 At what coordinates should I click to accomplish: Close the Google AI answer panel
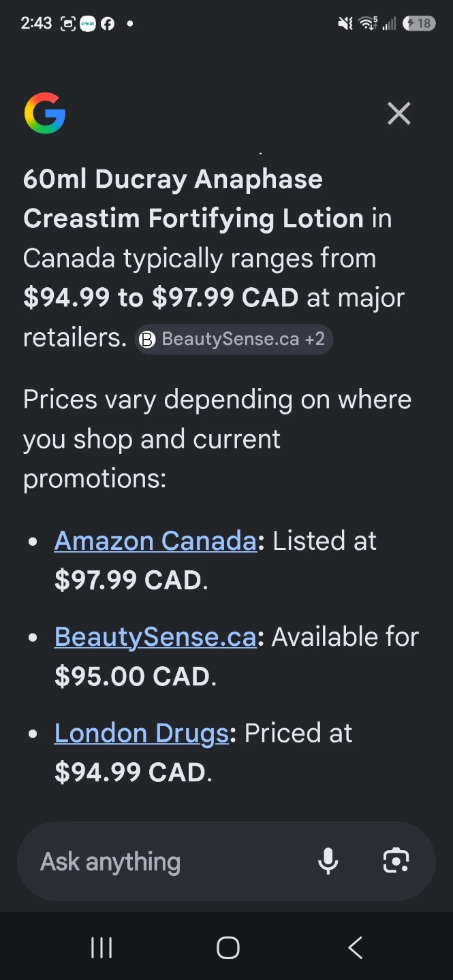point(399,114)
